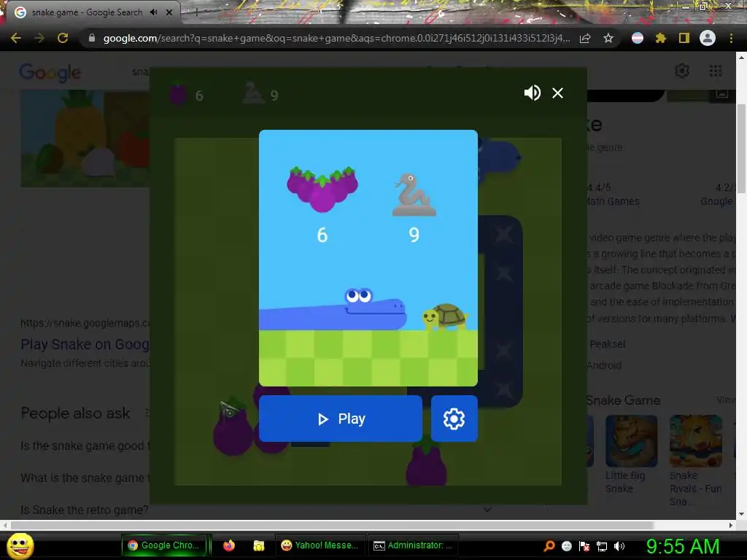This screenshot has width=747, height=560.
Task: Toggle Chrome side panel
Action: 684,38
